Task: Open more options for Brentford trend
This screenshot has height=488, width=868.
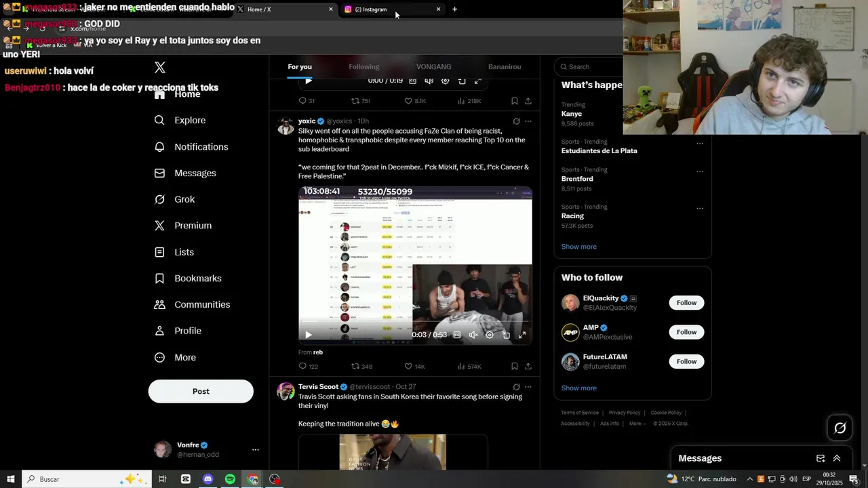Action: [x=700, y=171]
